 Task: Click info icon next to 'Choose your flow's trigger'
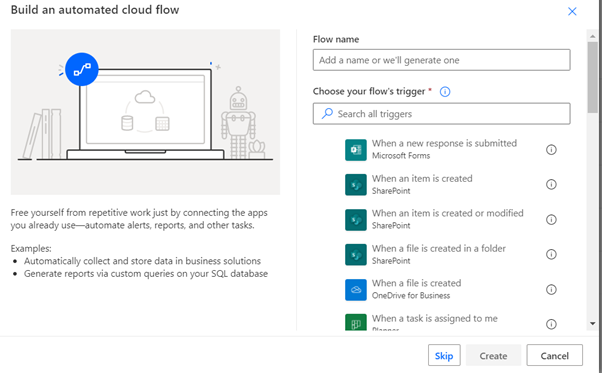point(445,92)
